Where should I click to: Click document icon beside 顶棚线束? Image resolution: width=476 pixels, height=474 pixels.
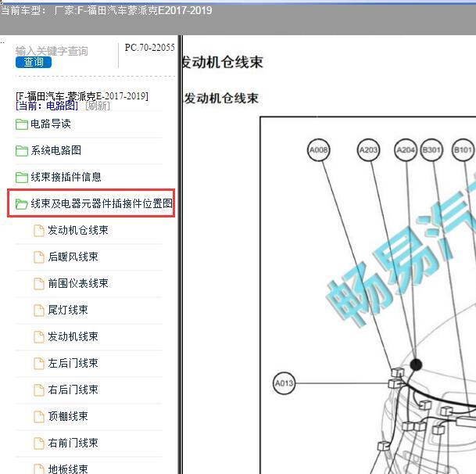click(x=39, y=417)
